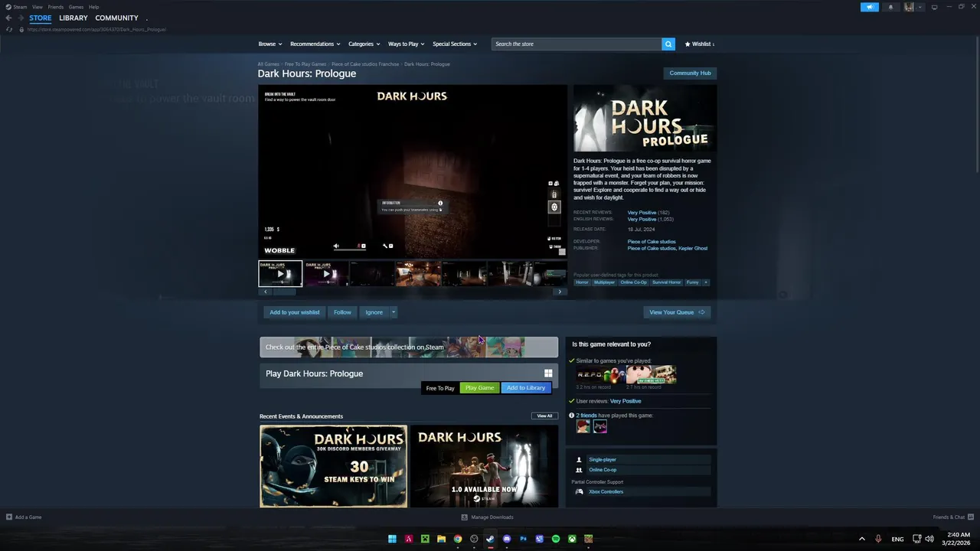Screen dimensions: 980x551
Task: Expand the Ways to Play dropdown
Action: point(406,44)
